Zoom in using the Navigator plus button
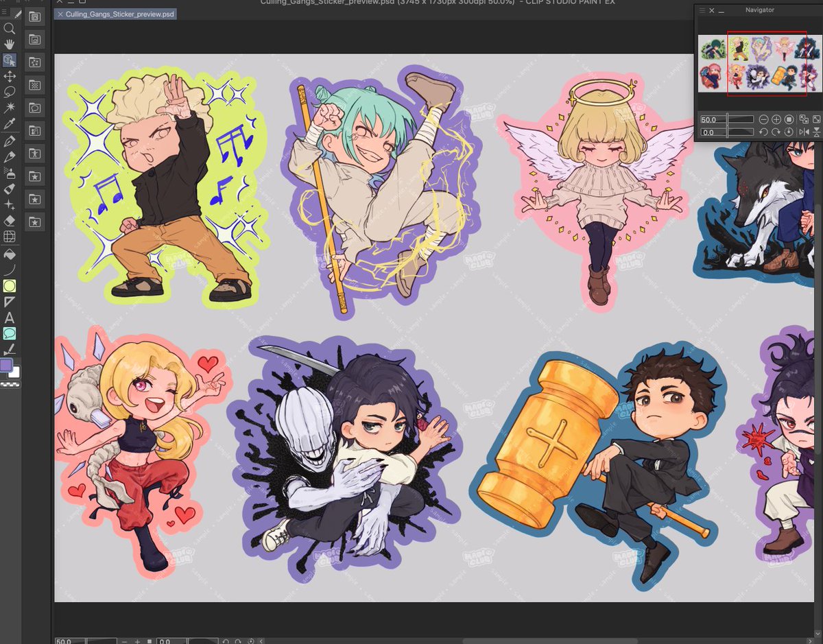This screenshot has height=644, width=823. (x=776, y=119)
